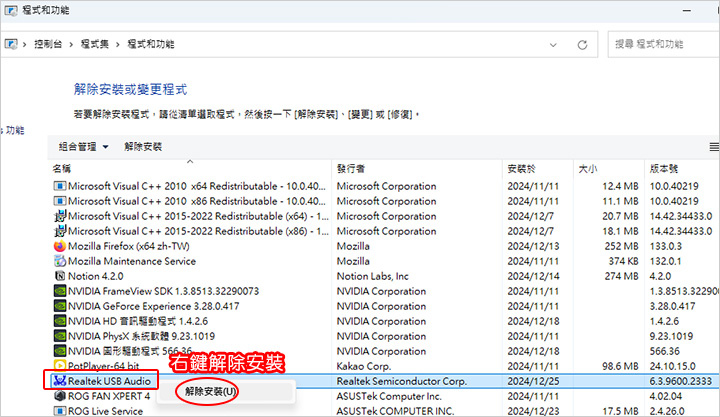The height and width of the screenshot is (417, 720).
Task: Click the NVIDIA GeForce Experience icon
Action: (60, 306)
